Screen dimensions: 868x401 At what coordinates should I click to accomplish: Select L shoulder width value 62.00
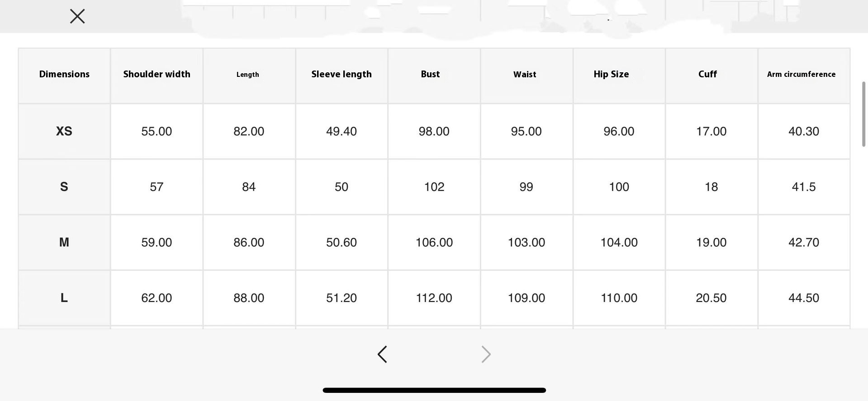pos(157,298)
